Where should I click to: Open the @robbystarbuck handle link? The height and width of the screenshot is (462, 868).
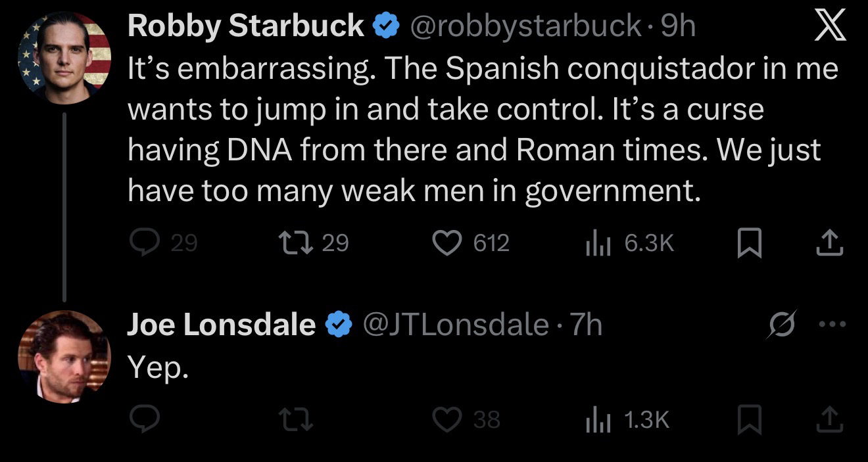point(525,26)
